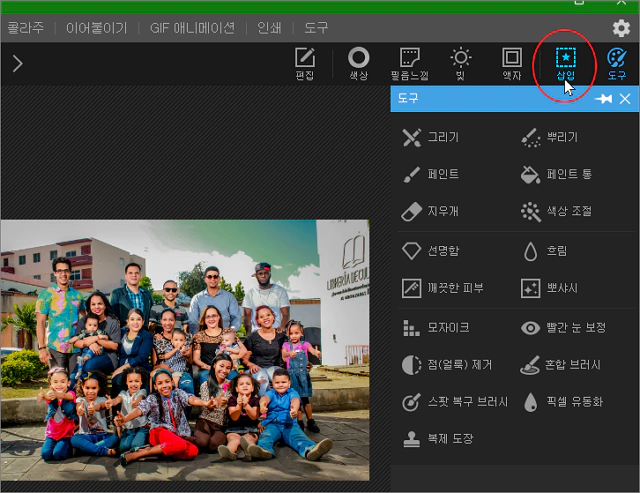Click the group family photo on canvas
This screenshot has width=640, height=493.
pyautogui.click(x=185, y=350)
